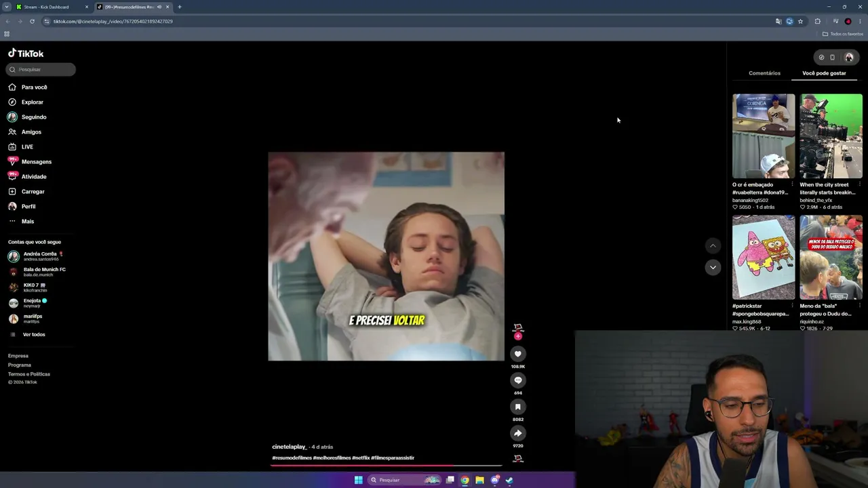Screen dimensions: 868x488
Task: Click the TikTok logo
Action: (x=26, y=54)
